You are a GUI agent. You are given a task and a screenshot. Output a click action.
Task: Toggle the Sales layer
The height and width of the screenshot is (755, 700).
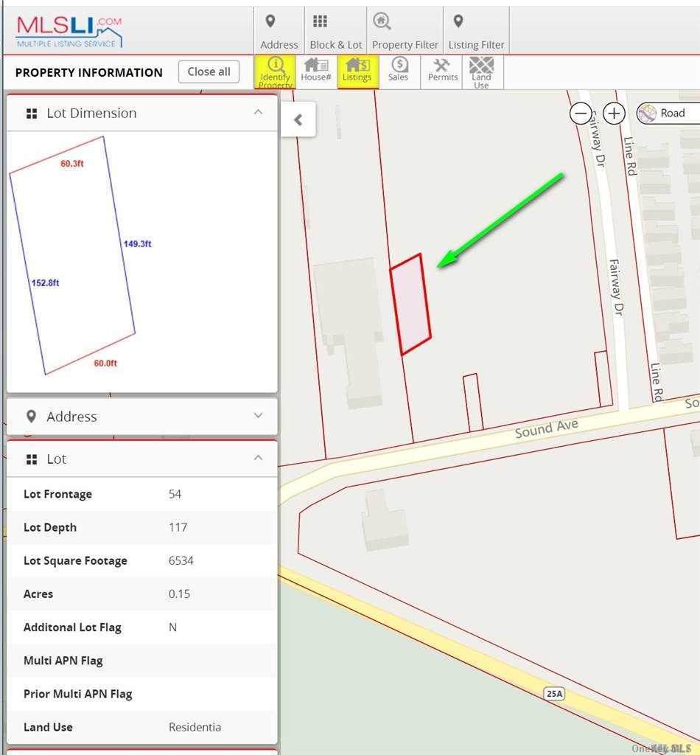pos(399,72)
